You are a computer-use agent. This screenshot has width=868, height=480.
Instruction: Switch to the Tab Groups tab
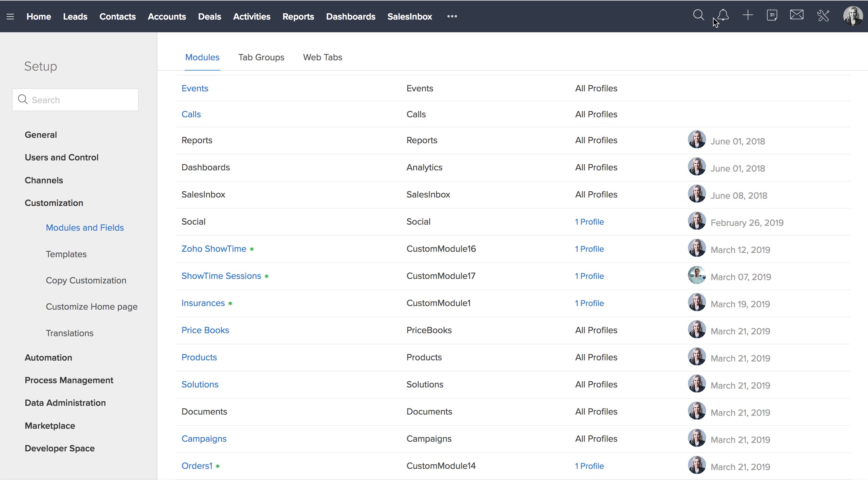[x=261, y=57]
